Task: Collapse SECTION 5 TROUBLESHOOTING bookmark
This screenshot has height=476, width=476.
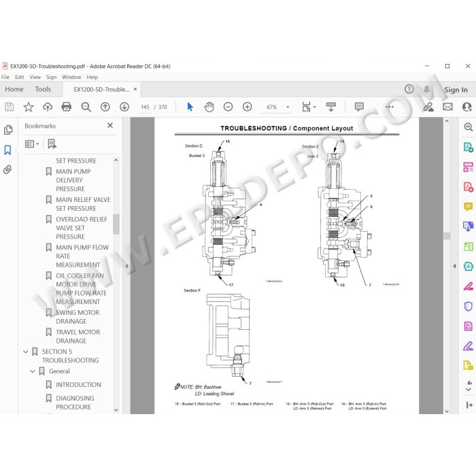Action: (26, 352)
